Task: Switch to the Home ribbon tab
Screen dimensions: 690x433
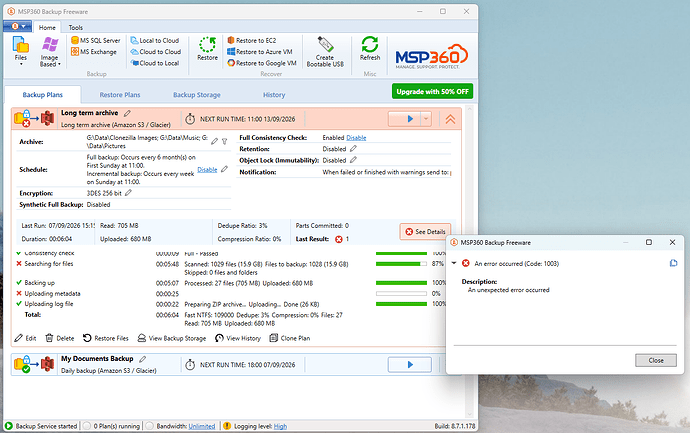Action: point(47,27)
